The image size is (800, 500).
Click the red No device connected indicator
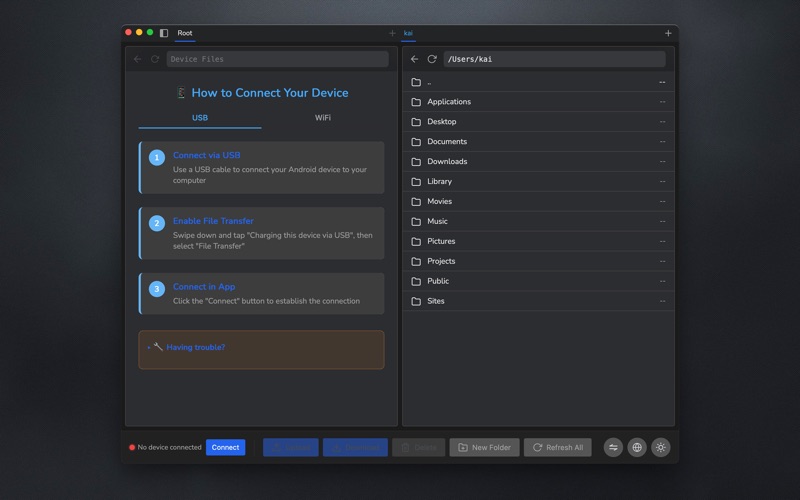coord(132,447)
